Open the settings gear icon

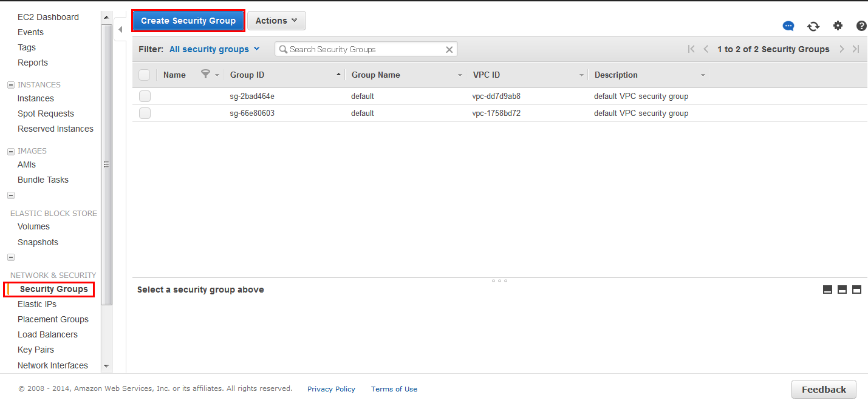click(838, 25)
